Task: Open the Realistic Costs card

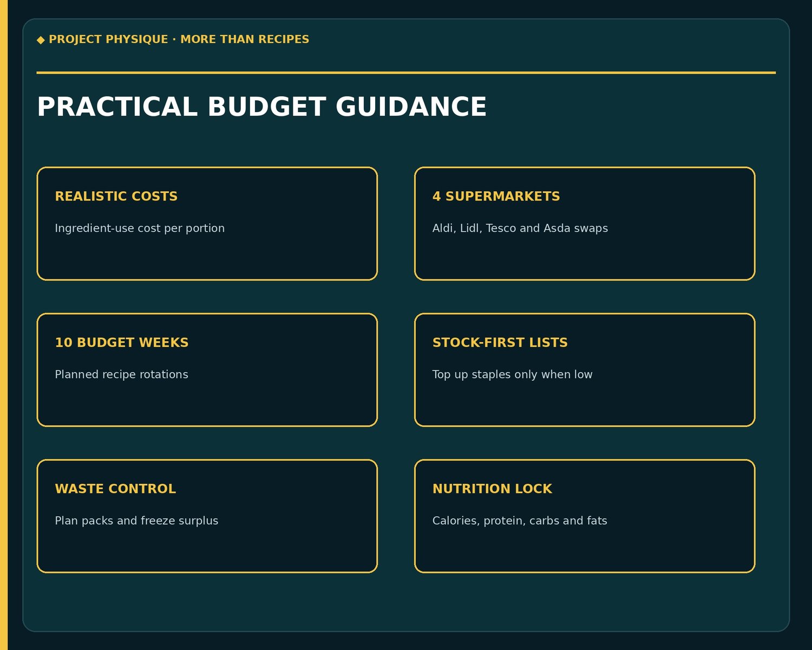Action: pyautogui.click(x=207, y=224)
